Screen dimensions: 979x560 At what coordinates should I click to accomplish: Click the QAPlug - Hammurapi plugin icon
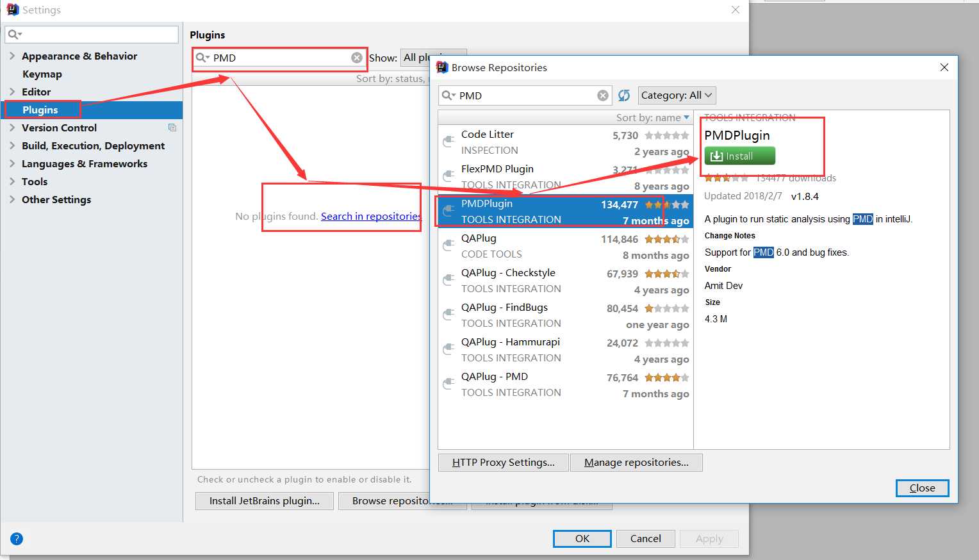click(x=449, y=349)
